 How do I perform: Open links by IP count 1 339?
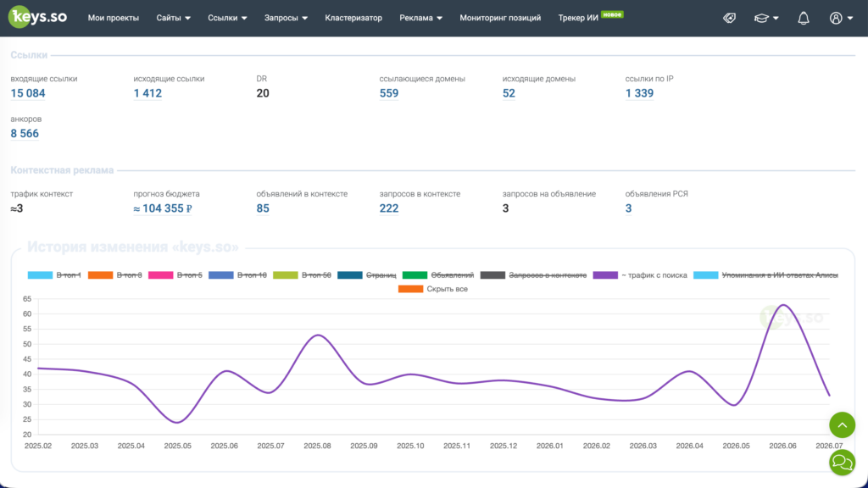coord(639,93)
